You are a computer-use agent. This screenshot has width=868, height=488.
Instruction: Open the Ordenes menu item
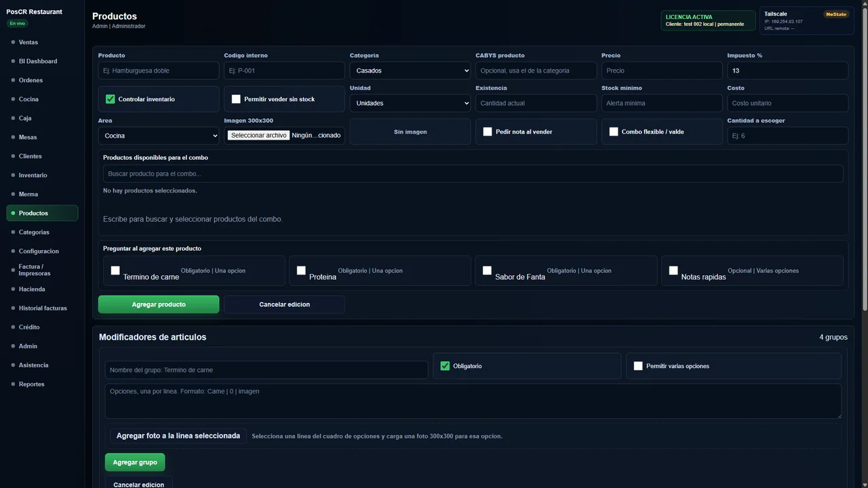click(42, 80)
